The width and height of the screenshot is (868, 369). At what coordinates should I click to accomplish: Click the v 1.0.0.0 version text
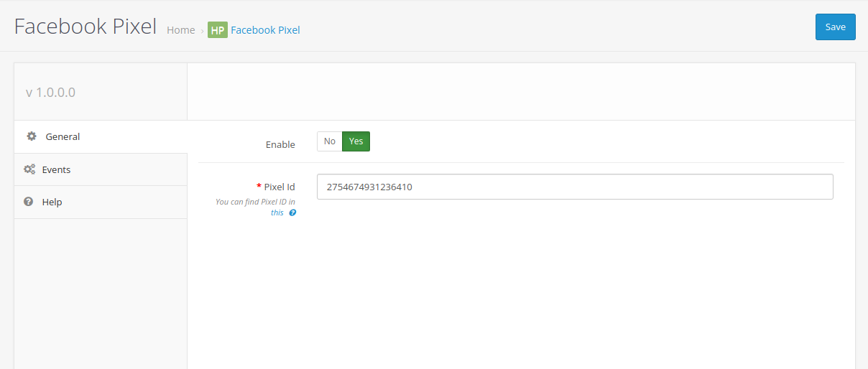(x=50, y=92)
